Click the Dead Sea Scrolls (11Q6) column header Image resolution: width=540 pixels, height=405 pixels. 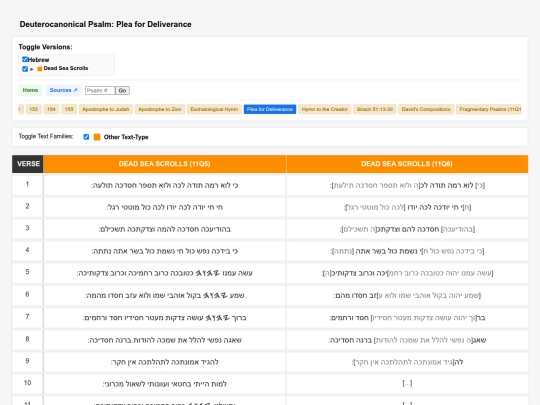[x=407, y=164]
